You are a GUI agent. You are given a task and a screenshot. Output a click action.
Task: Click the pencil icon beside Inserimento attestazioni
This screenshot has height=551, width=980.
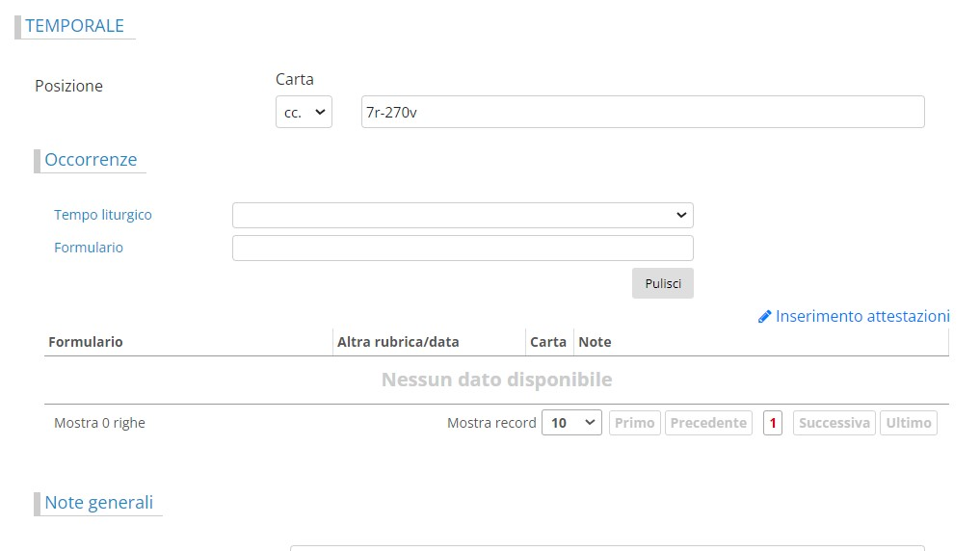(x=764, y=317)
